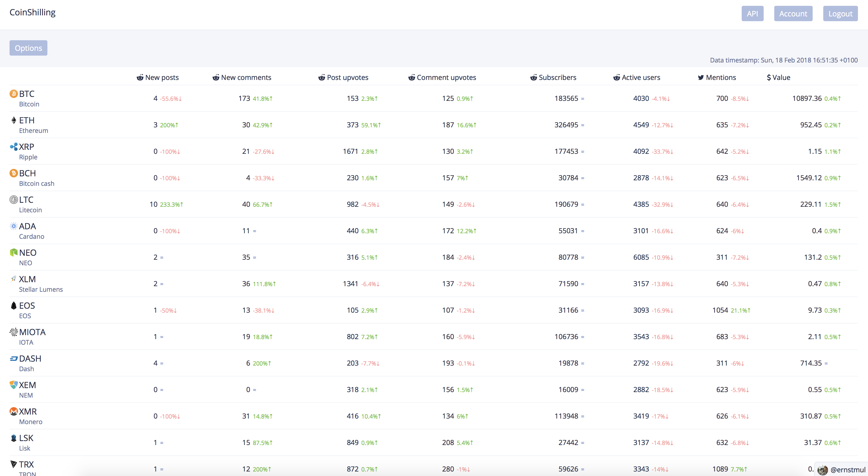Click the Dash coin icon

tap(14, 358)
